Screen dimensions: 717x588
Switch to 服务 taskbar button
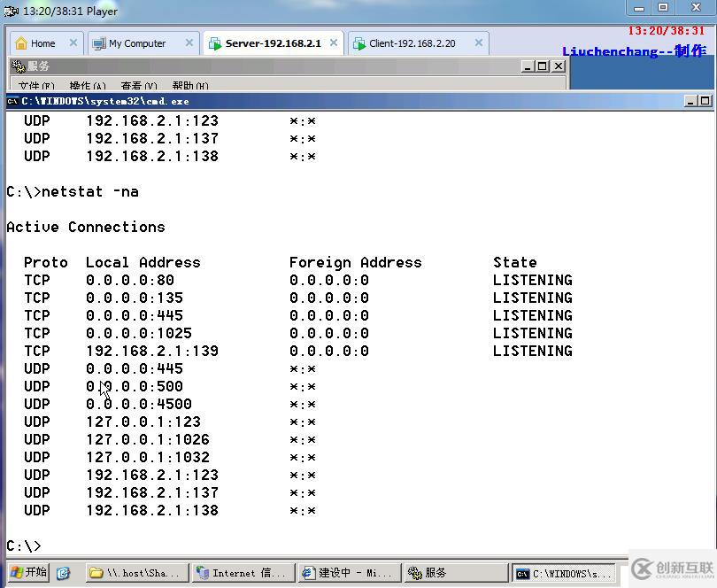[x=456, y=572]
